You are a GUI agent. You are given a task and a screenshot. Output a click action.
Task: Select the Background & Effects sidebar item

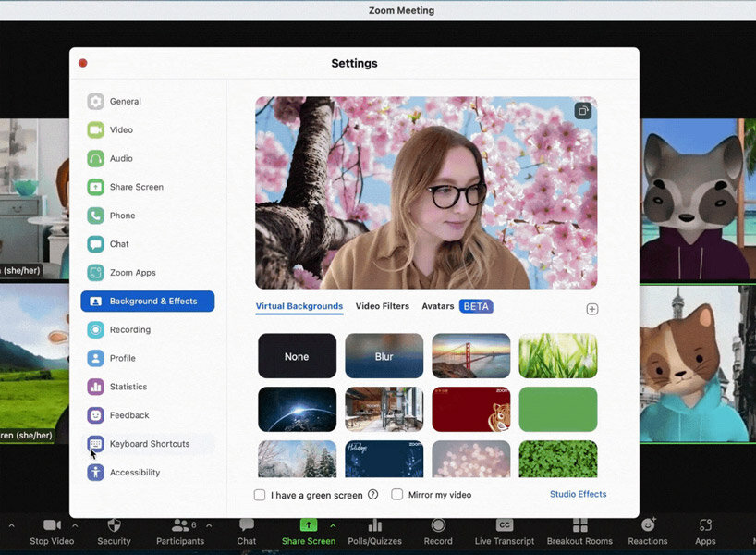coord(148,302)
